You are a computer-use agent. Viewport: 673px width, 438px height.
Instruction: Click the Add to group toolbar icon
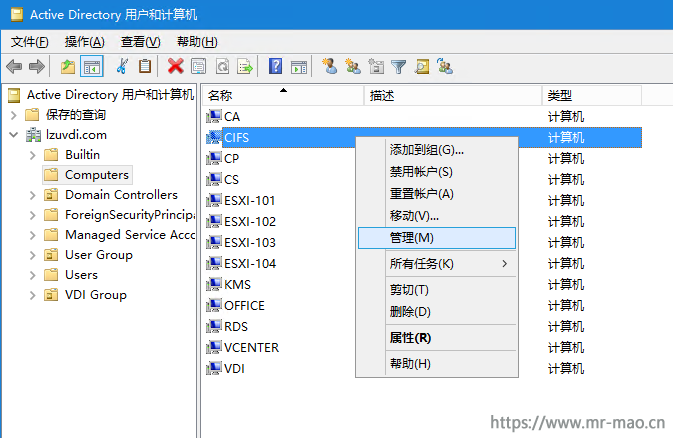point(445,66)
